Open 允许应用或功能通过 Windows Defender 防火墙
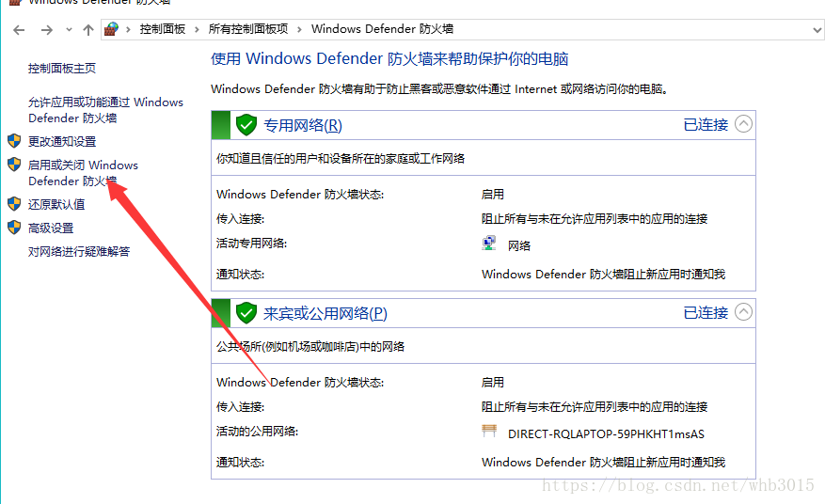Viewport: 825px width, 504px height. [x=105, y=110]
